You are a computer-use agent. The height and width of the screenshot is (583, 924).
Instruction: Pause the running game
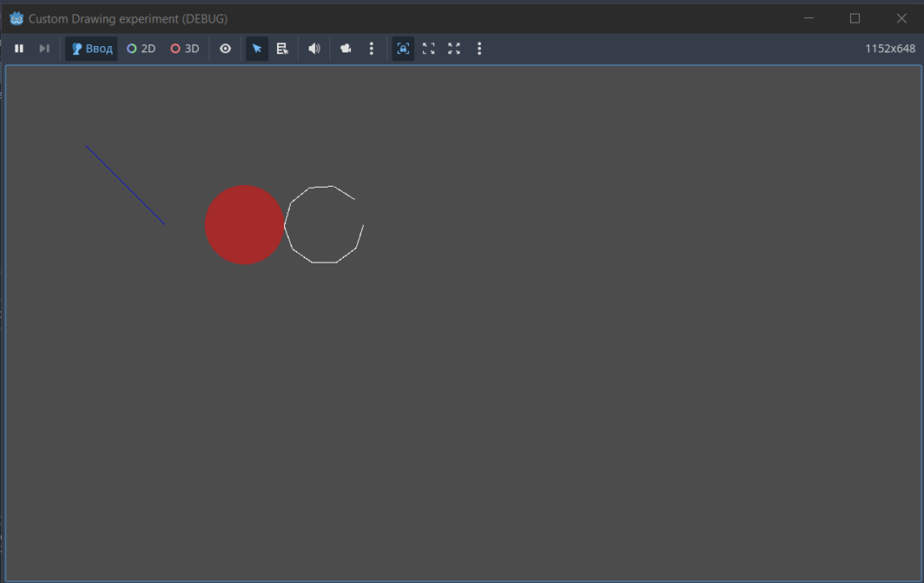point(19,49)
